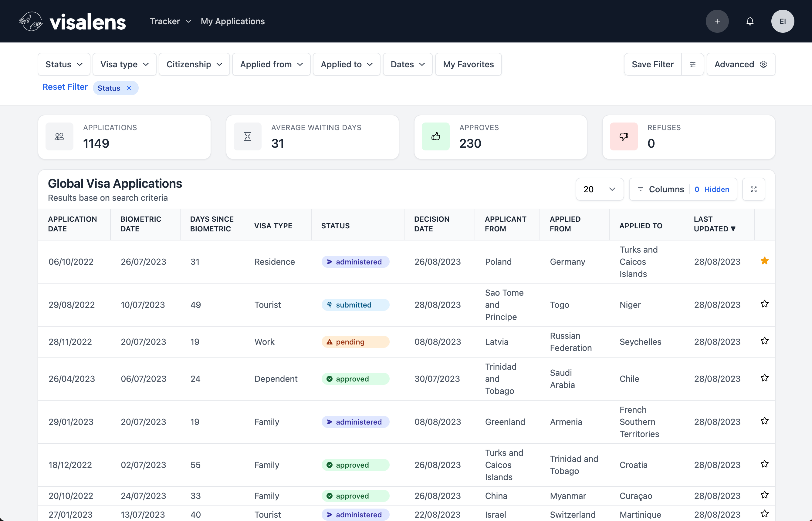Click administered badge in Greenland row
The height and width of the screenshot is (521, 812).
click(x=355, y=422)
